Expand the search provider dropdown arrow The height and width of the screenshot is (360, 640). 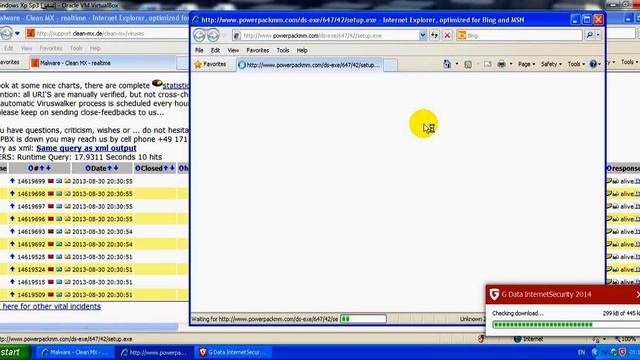[x=598, y=36]
